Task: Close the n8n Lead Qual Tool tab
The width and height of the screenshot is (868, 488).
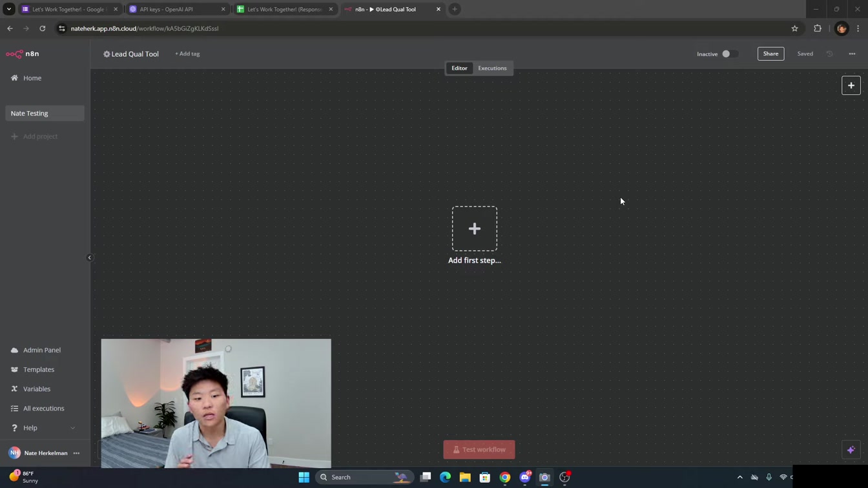Action: click(x=439, y=9)
